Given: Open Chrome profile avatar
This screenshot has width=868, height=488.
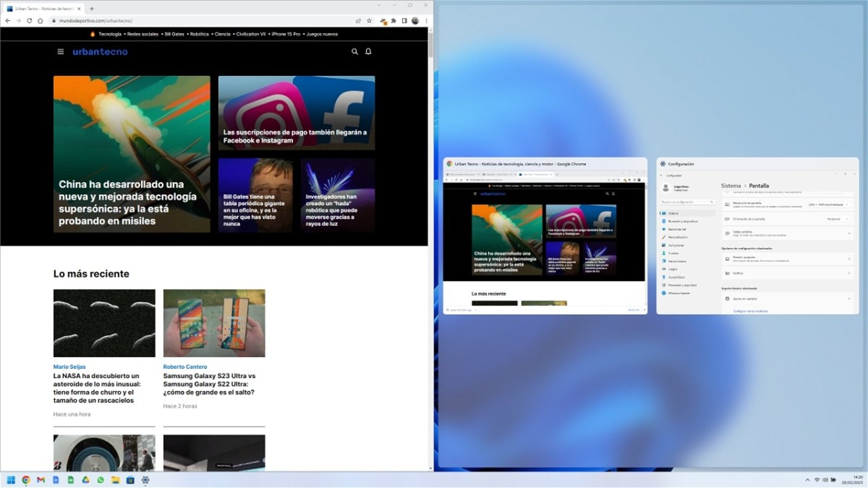Looking at the screenshot, I should [415, 20].
